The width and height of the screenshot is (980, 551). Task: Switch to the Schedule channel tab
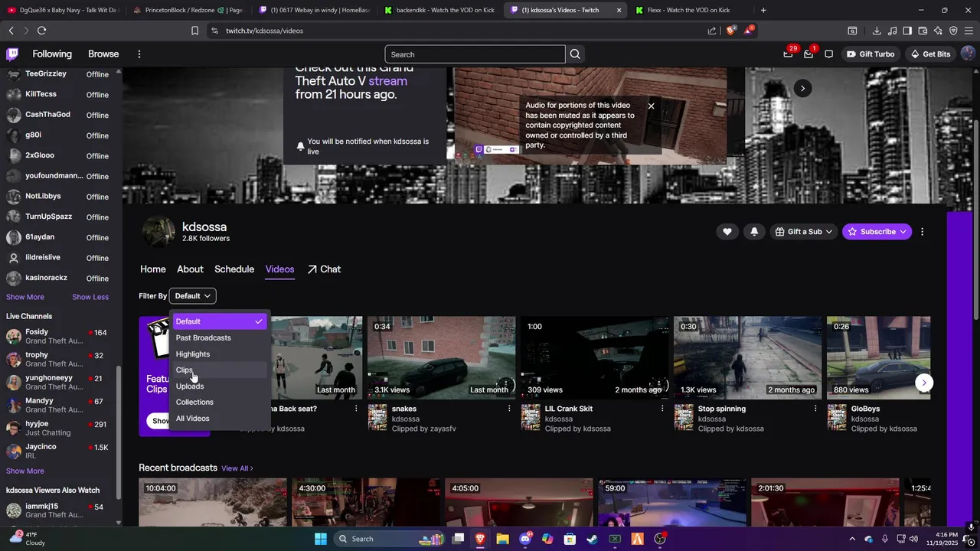point(234,269)
